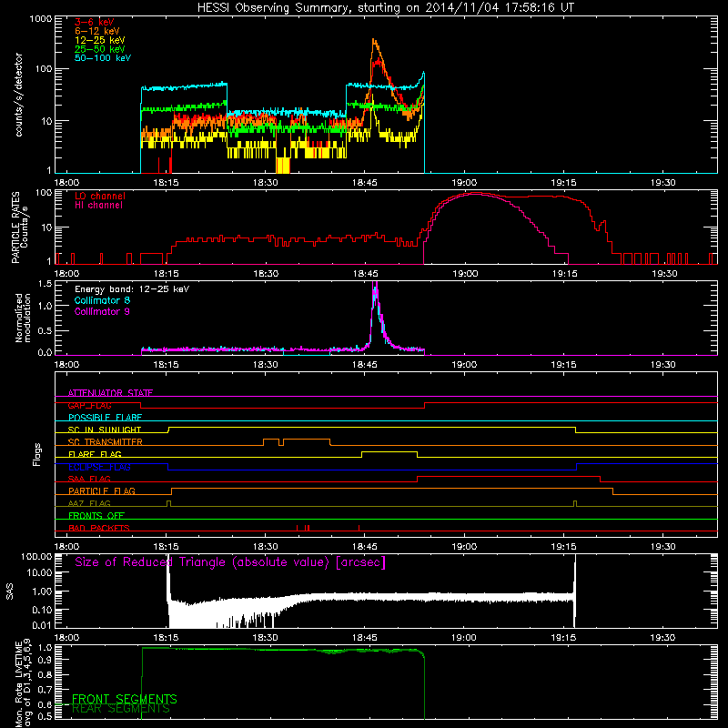
Task: Click the 1000 tick label on counts axis
Action: 40,19
